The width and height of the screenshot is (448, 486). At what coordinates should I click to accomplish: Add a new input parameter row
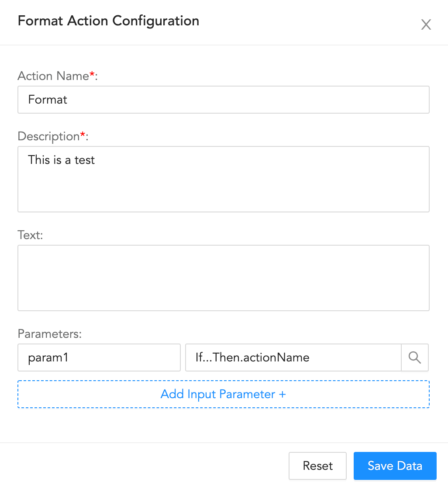click(223, 394)
